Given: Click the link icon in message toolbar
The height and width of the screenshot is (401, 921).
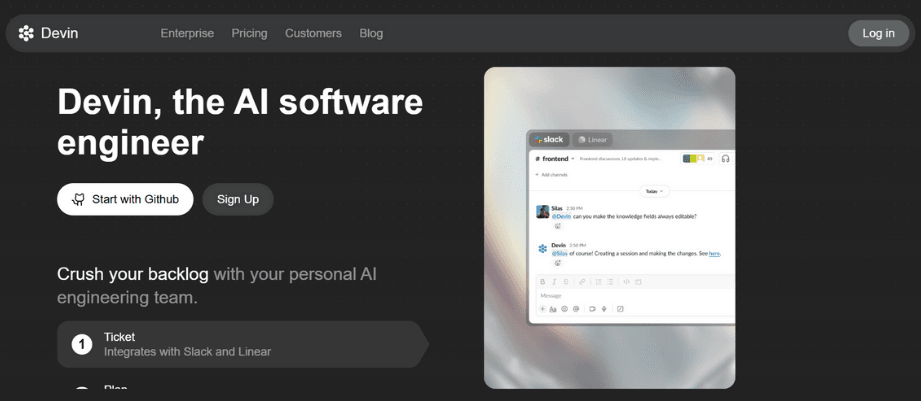Looking at the screenshot, I should pos(582,282).
